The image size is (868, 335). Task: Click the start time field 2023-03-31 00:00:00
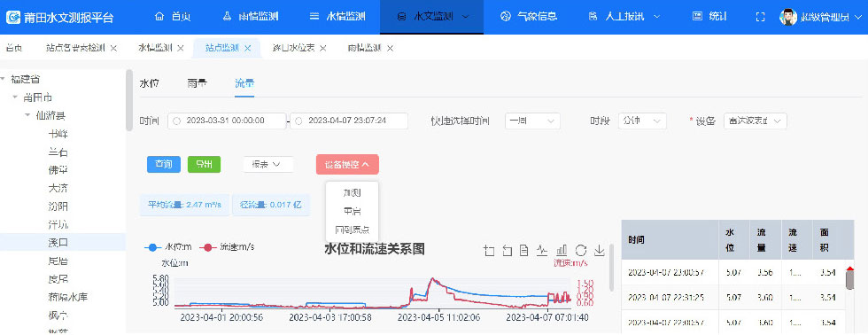(x=227, y=121)
